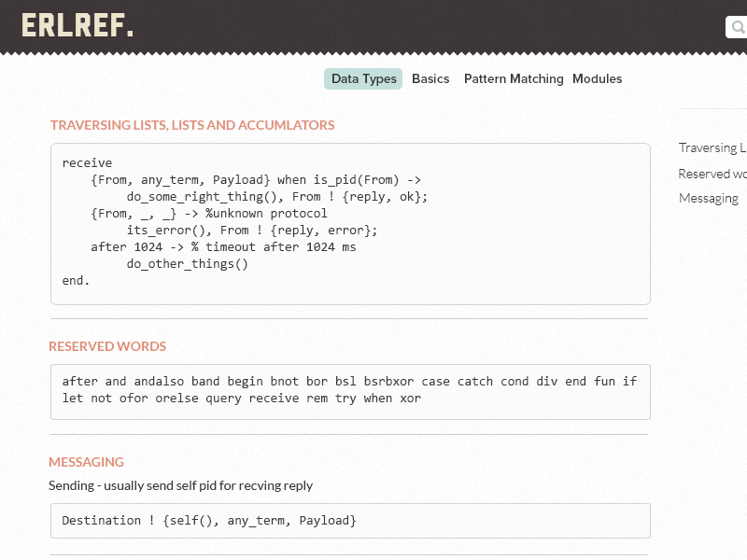Image resolution: width=747 pixels, height=560 pixels.
Task: Click the Messaging section heading
Action: [86, 462]
